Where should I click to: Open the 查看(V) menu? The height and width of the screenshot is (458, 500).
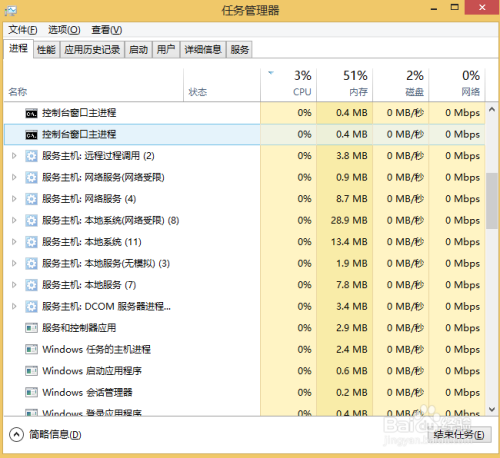pyautogui.click(x=107, y=30)
